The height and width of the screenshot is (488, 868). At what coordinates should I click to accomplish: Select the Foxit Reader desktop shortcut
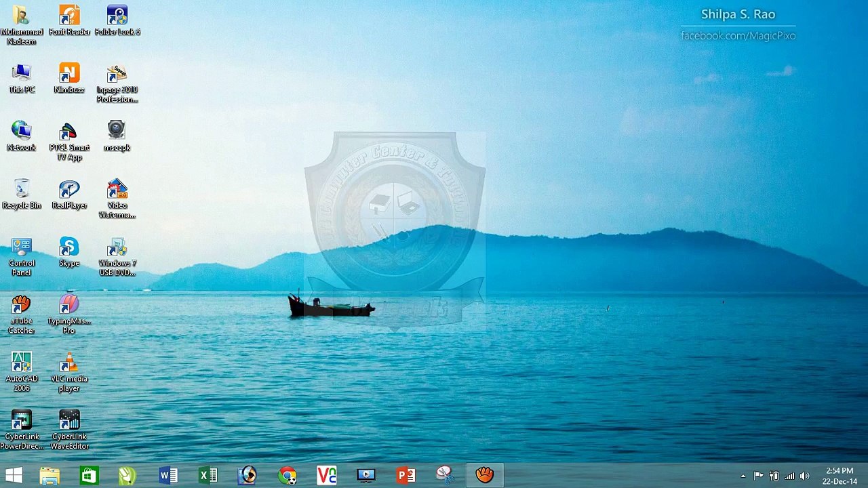click(x=69, y=20)
